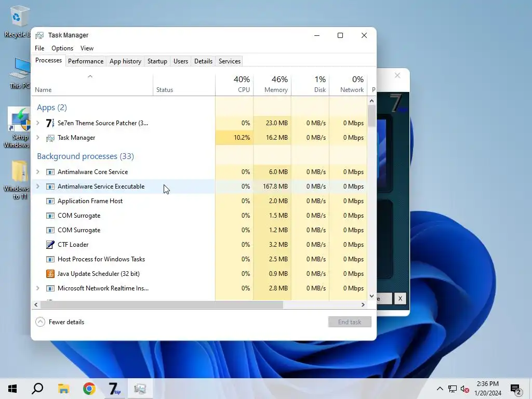Click the Application Frame Host icon

coord(50,201)
